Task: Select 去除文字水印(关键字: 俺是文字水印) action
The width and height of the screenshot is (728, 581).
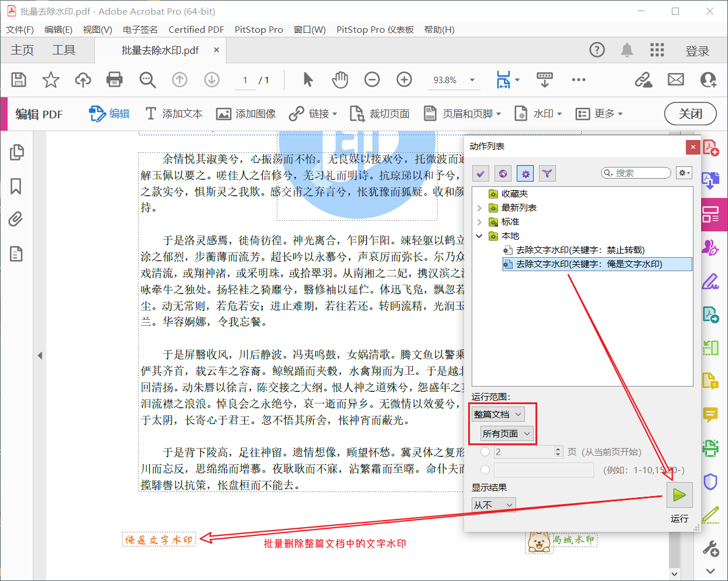Action: click(597, 264)
